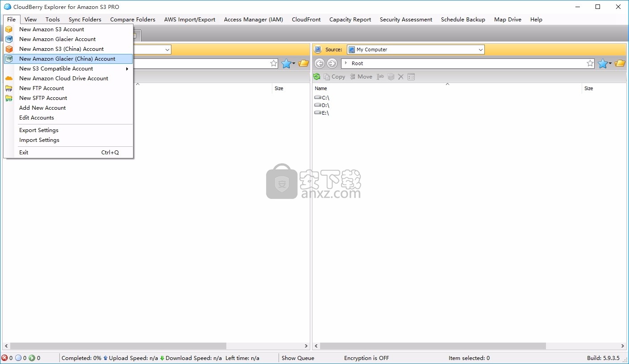Screen dimensions: 629x364
Task: Select the D:\ drive
Action: coord(322,105)
